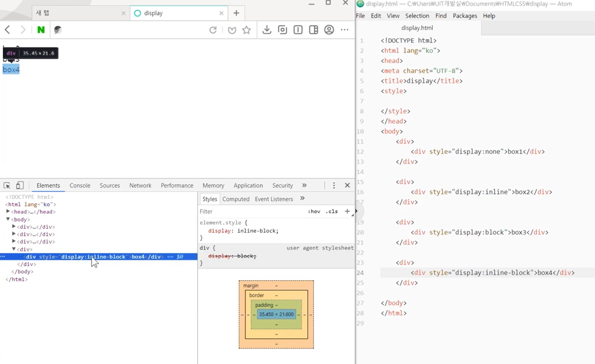This screenshot has width=595, height=364.
Task: Expand the head element in DOM tree
Action: (8, 212)
